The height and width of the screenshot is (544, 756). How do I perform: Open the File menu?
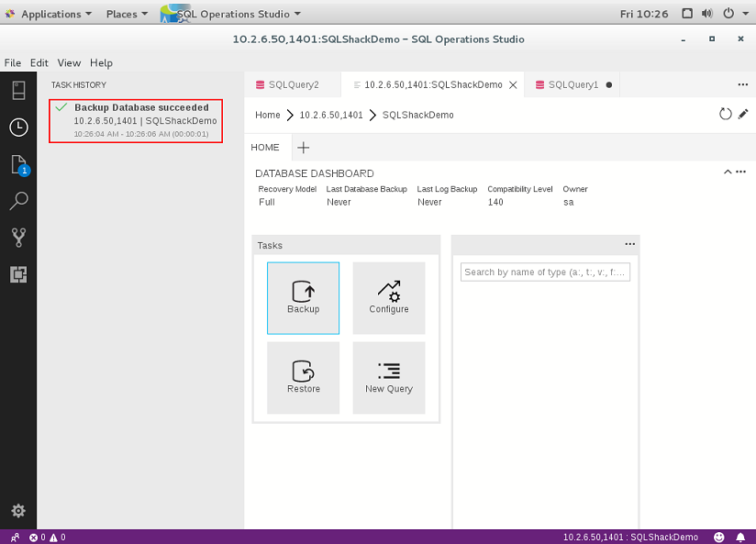[x=13, y=62]
